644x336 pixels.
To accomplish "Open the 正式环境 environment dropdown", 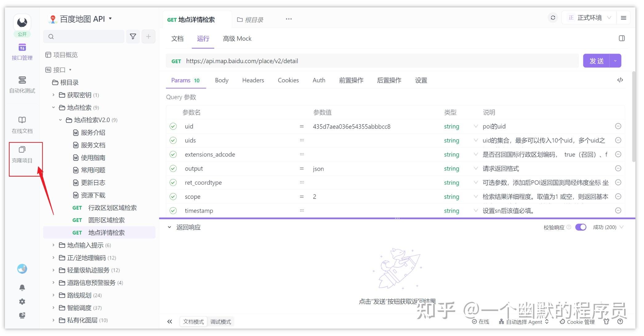I will [589, 18].
